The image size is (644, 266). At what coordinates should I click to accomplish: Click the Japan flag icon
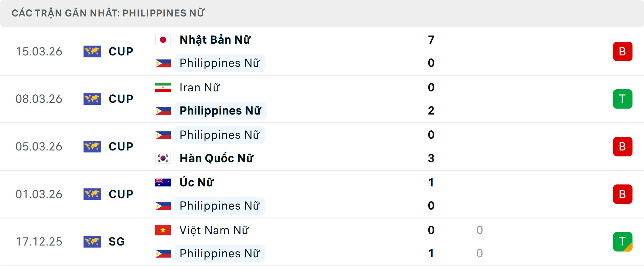point(163,39)
